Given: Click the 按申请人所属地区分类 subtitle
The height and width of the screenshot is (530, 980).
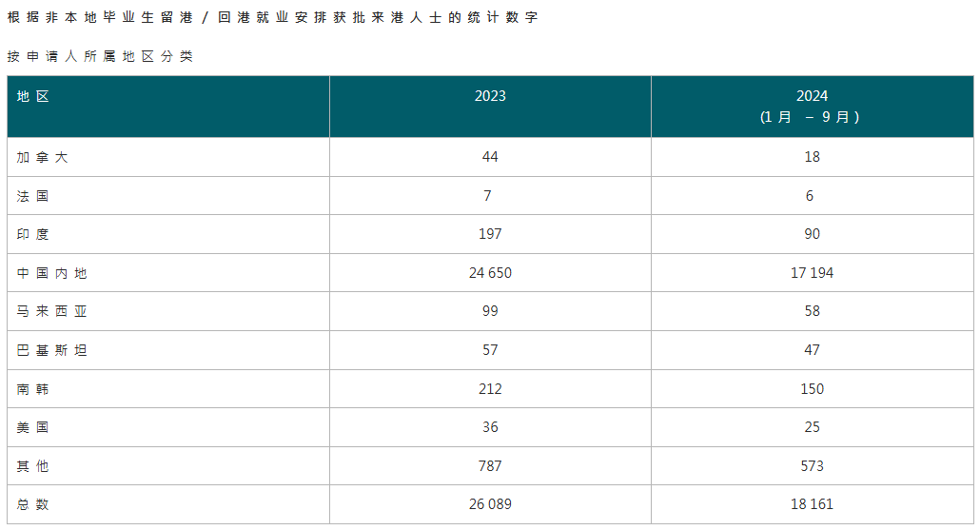Looking at the screenshot, I should coord(100,56).
